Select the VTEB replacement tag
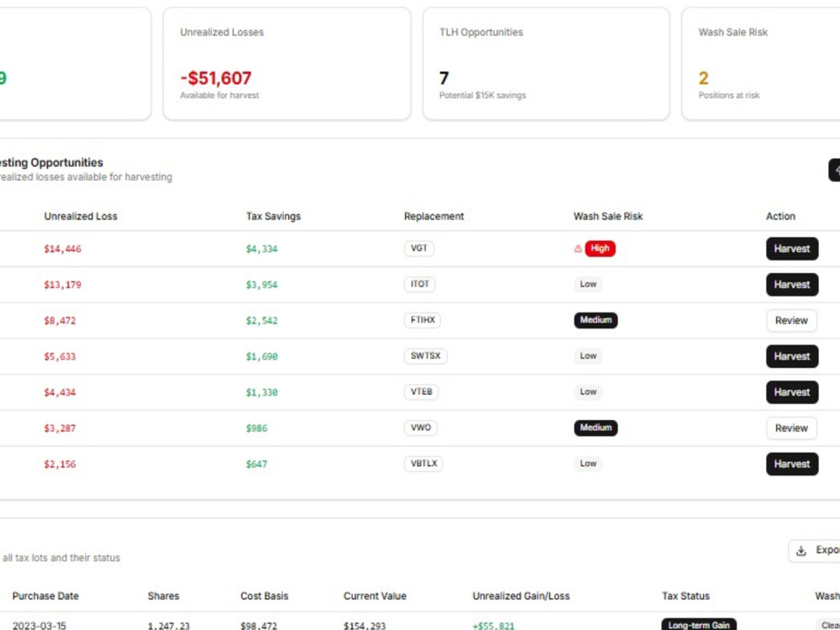Viewport: 840px width, 630px height. point(421,392)
